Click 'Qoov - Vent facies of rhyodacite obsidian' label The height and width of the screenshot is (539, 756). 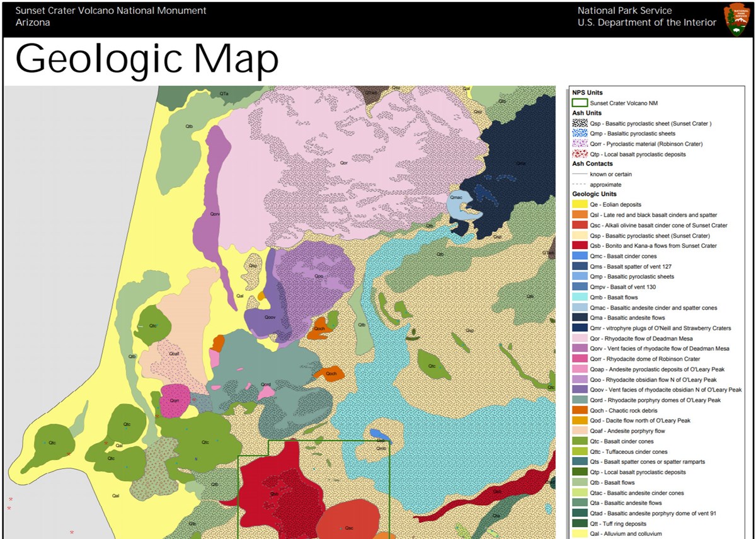(664, 390)
